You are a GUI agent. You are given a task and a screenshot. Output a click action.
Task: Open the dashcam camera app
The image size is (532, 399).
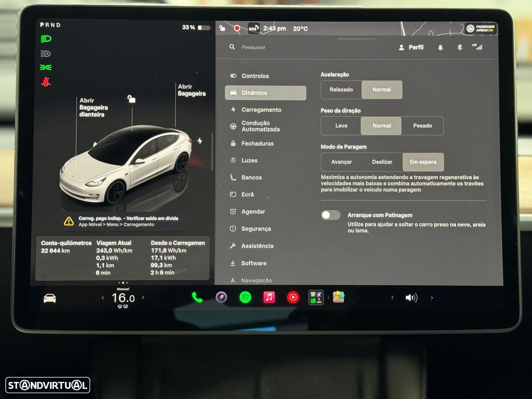coord(221,297)
